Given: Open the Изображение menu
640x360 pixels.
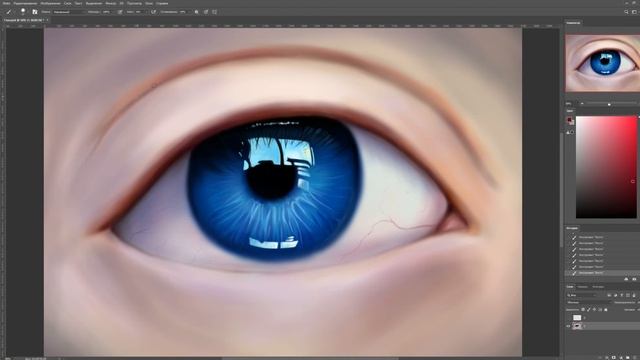Looking at the screenshot, I should 51,3.
